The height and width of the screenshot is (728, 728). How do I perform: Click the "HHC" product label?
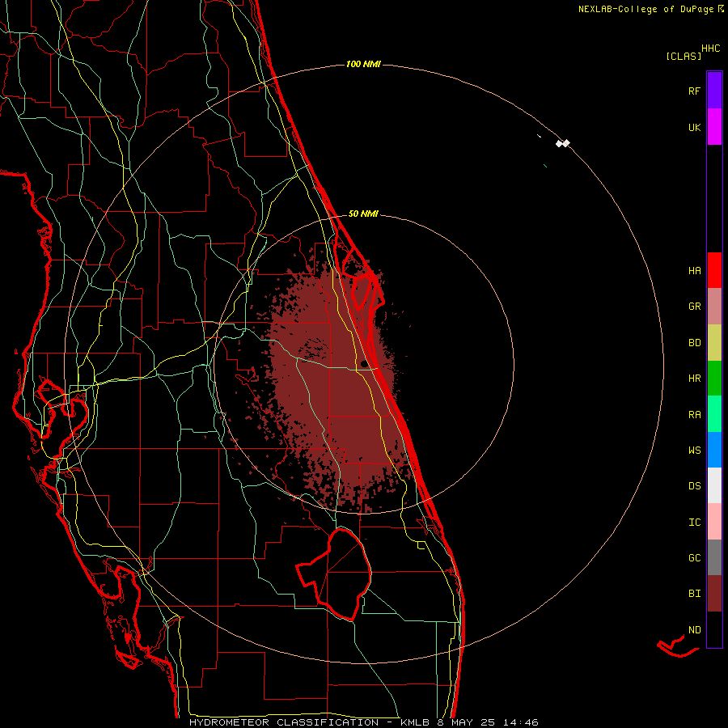tap(710, 49)
